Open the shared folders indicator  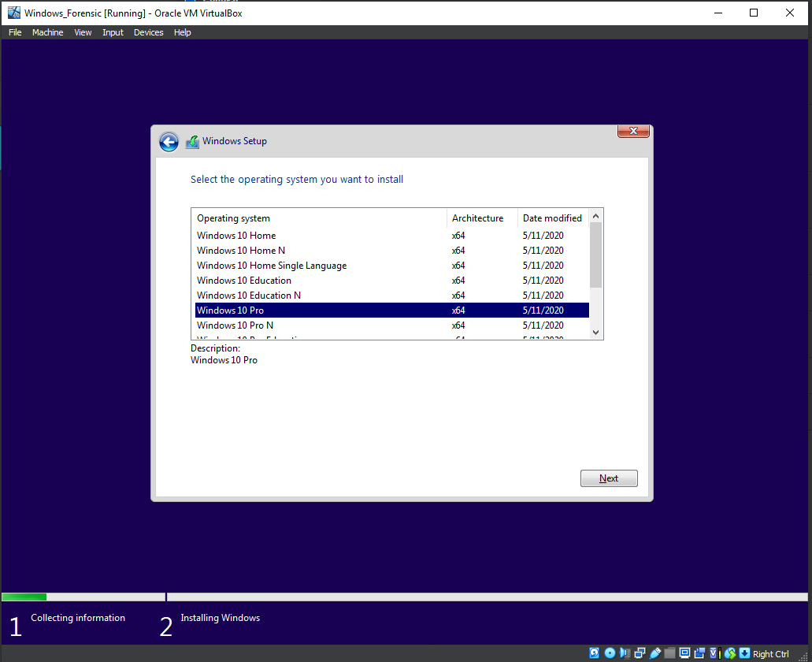tap(669, 653)
